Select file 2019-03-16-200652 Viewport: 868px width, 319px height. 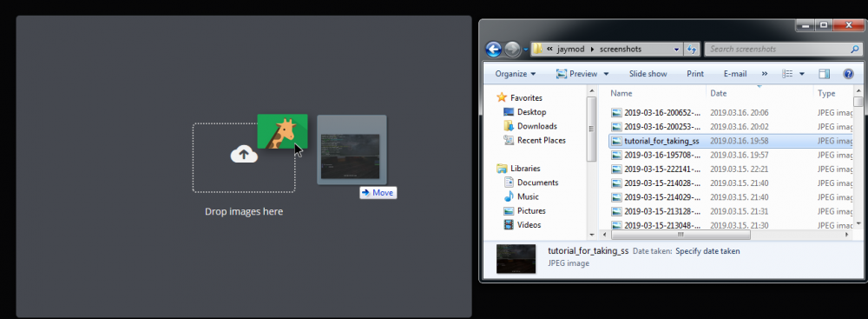click(662, 113)
